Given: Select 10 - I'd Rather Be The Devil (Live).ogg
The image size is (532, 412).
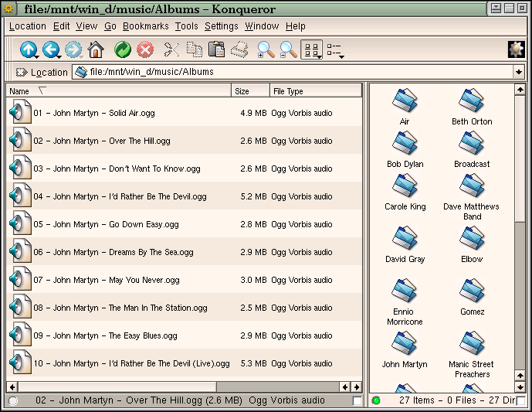Looking at the screenshot, I should coord(185,363).
